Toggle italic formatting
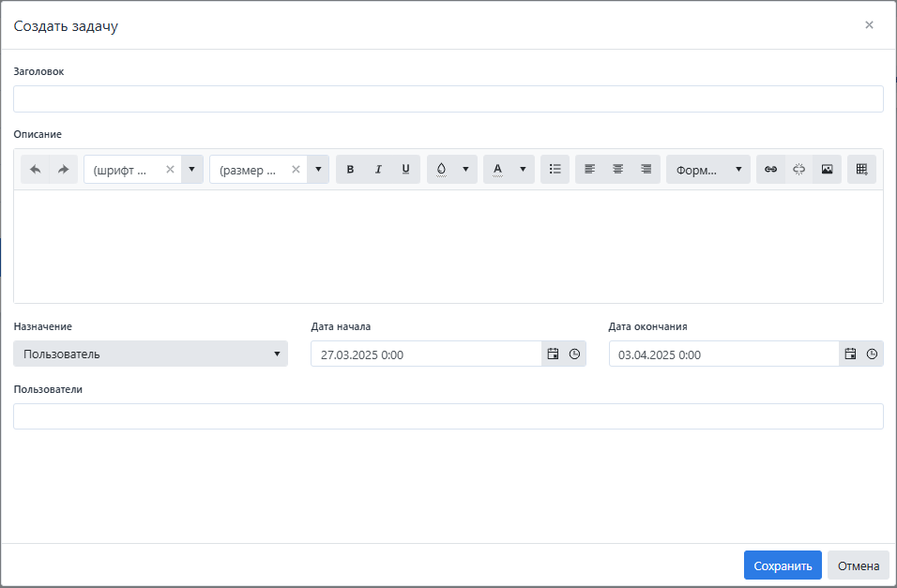Image resolution: width=897 pixels, height=588 pixels. point(378,170)
